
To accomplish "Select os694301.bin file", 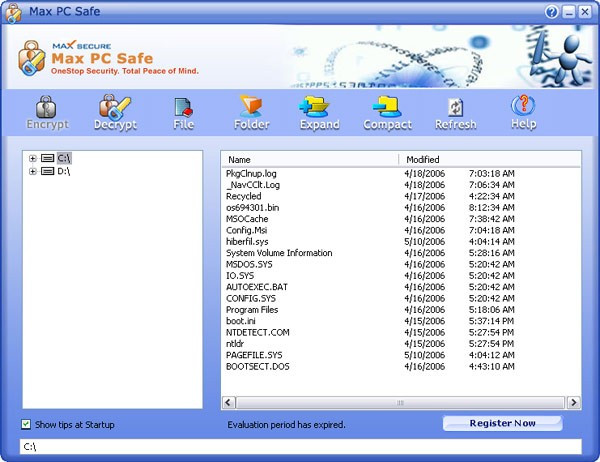I will [252, 207].
